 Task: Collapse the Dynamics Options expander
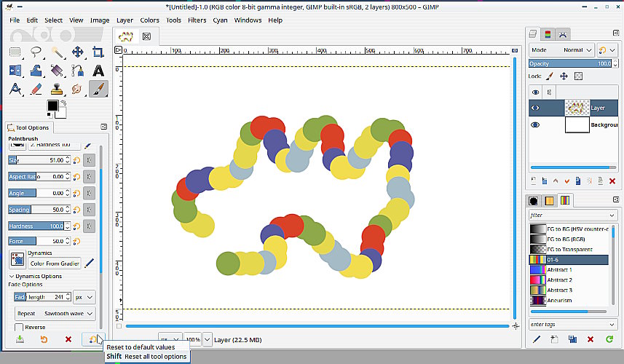coord(12,277)
